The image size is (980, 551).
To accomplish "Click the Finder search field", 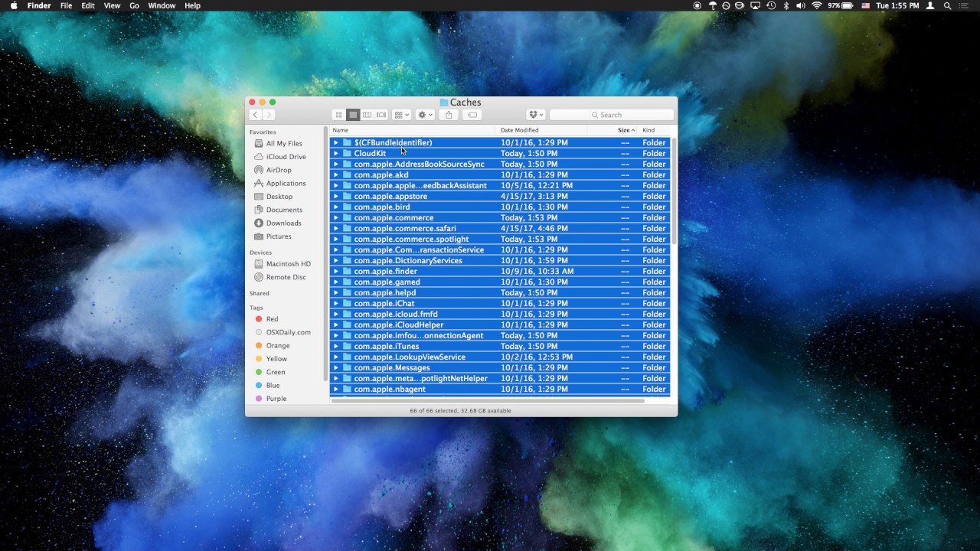I will pos(611,115).
